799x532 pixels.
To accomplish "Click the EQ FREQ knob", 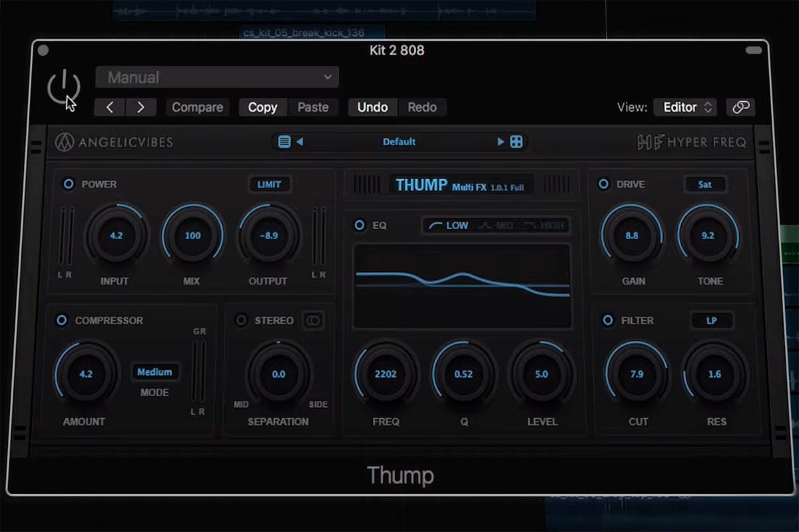I will [386, 374].
